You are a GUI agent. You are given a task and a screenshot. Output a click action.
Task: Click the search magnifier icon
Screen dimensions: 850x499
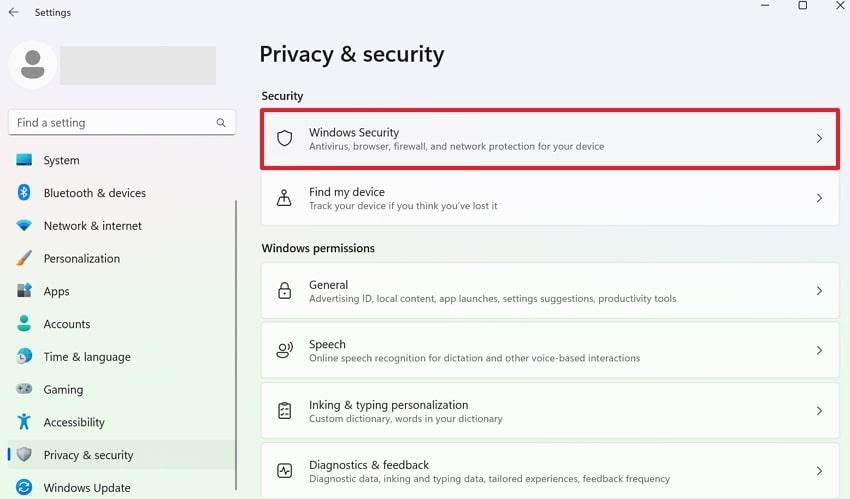coord(221,123)
